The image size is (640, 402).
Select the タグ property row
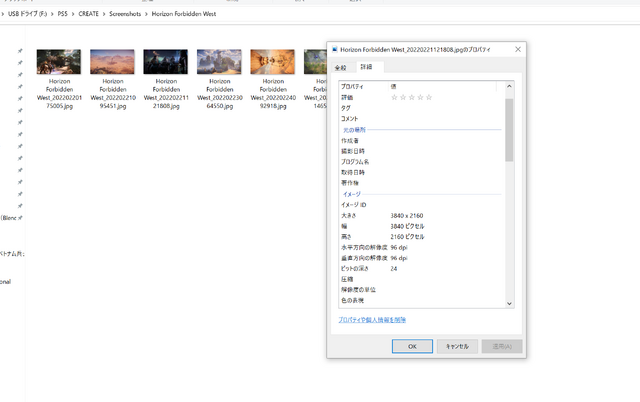pyautogui.click(x=421, y=108)
